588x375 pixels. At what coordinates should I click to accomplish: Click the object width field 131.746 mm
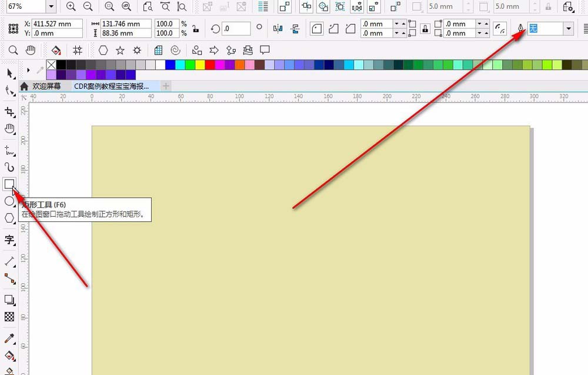(x=126, y=24)
